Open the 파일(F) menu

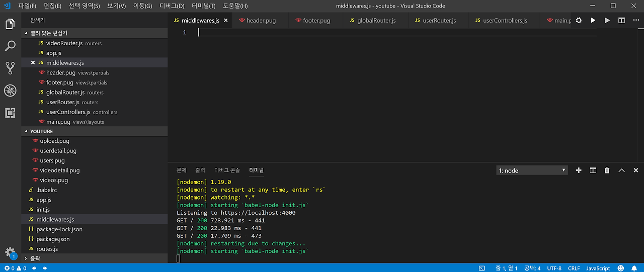(x=27, y=6)
